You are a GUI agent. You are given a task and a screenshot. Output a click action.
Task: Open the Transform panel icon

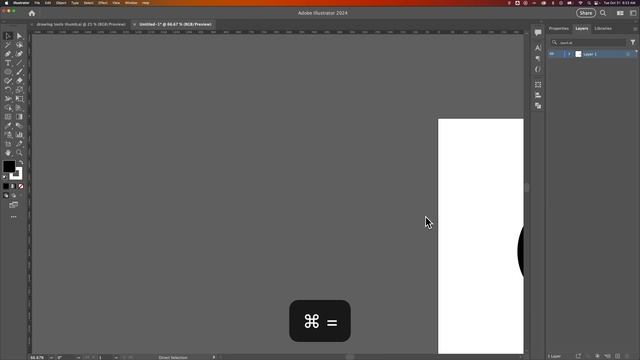(538, 84)
